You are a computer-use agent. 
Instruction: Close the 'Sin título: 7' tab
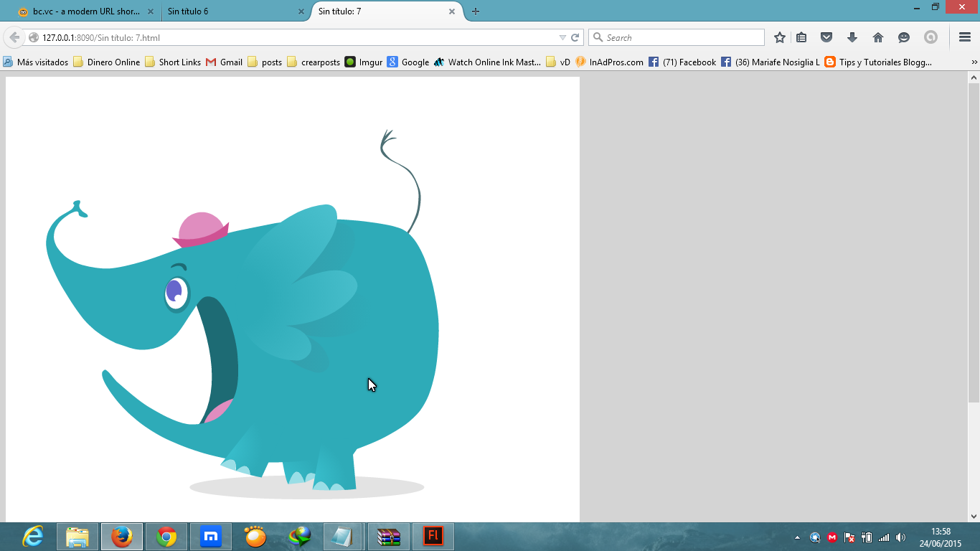click(x=452, y=11)
